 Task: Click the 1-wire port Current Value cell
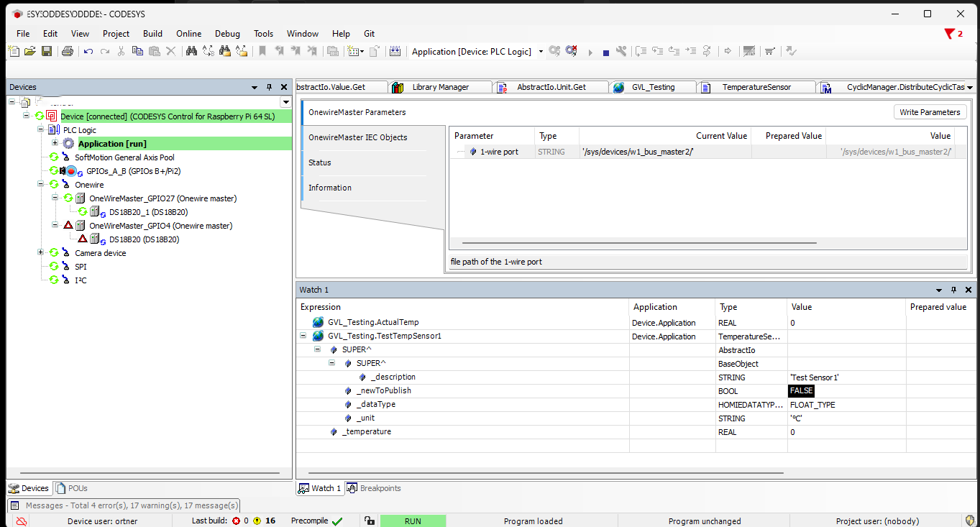pyautogui.click(x=665, y=152)
